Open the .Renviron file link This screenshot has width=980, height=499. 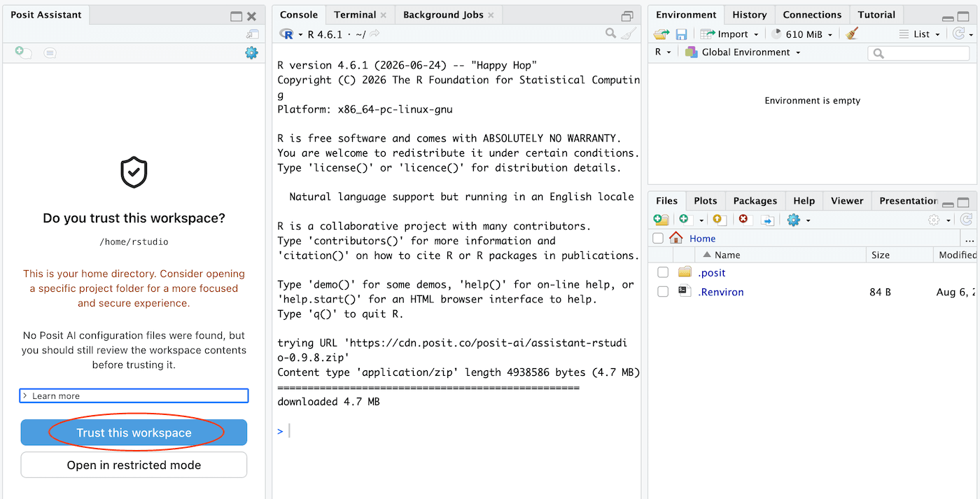pos(721,292)
